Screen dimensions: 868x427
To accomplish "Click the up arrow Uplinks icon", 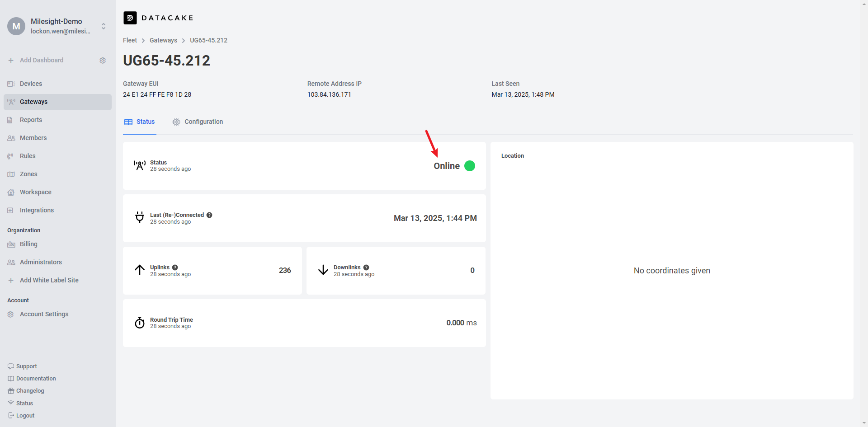I will [140, 270].
